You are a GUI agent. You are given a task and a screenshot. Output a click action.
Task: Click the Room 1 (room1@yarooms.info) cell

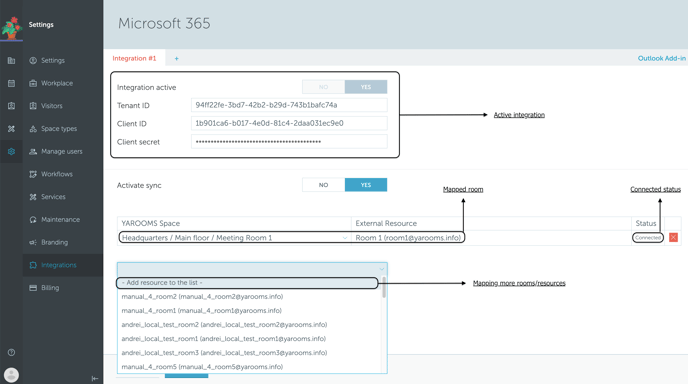click(408, 237)
